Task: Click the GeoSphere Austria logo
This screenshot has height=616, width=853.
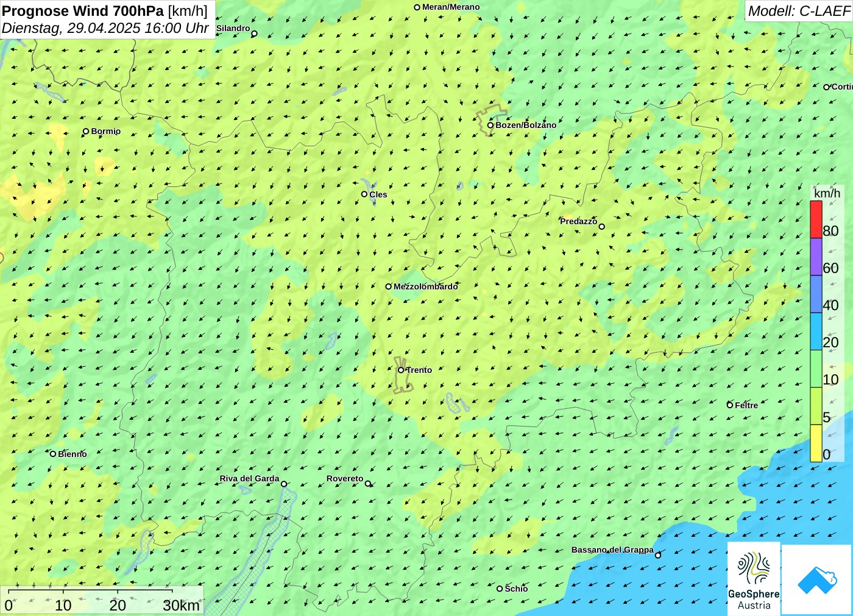Action: (754, 578)
